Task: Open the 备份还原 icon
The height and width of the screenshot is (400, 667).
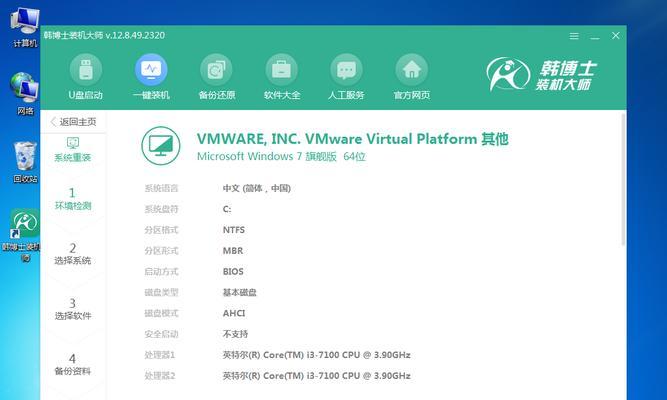Action: [x=216, y=70]
